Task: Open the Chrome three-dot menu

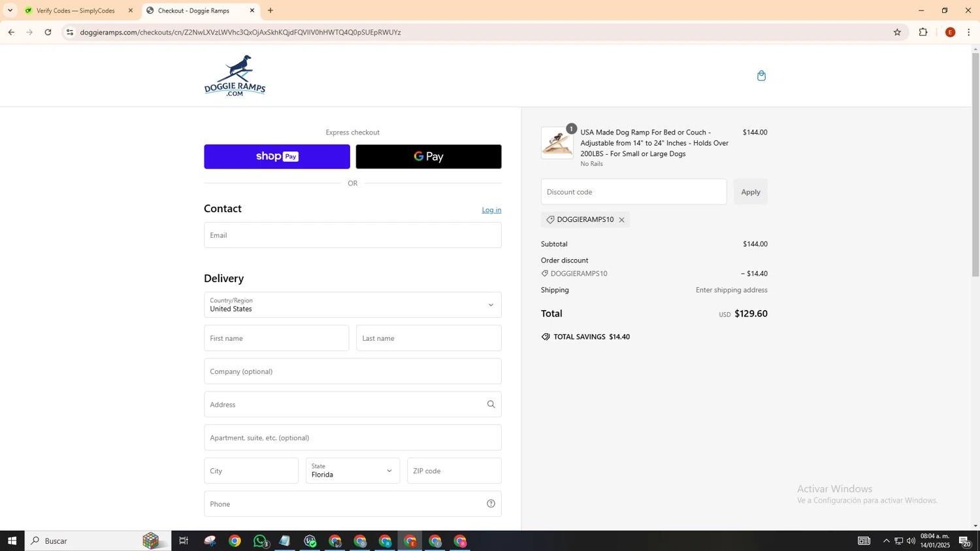Action: tap(969, 32)
